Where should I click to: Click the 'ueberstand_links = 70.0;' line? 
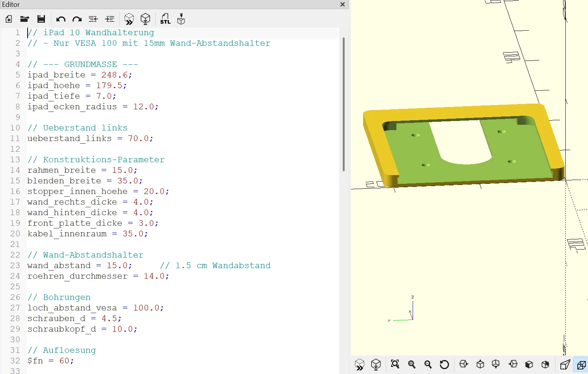tap(90, 138)
